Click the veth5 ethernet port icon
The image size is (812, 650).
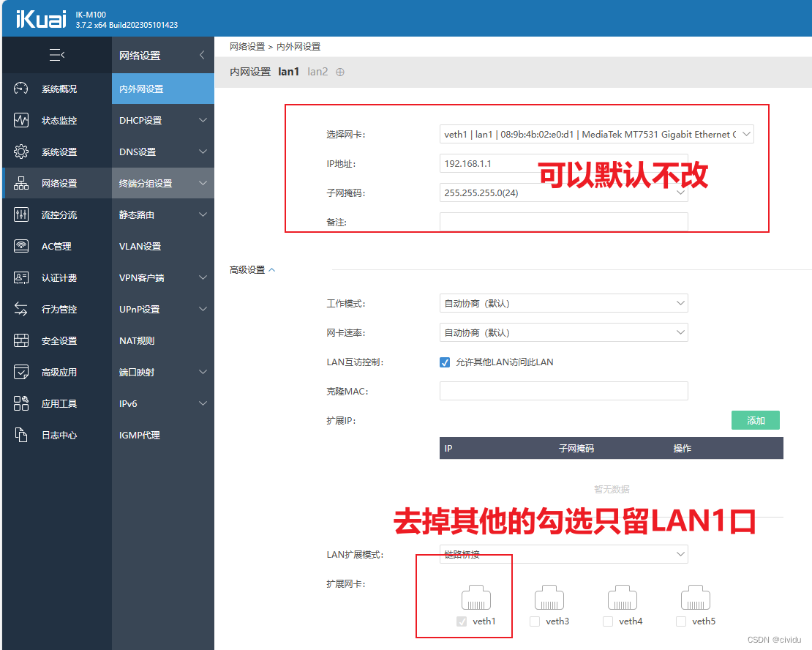[696, 597]
